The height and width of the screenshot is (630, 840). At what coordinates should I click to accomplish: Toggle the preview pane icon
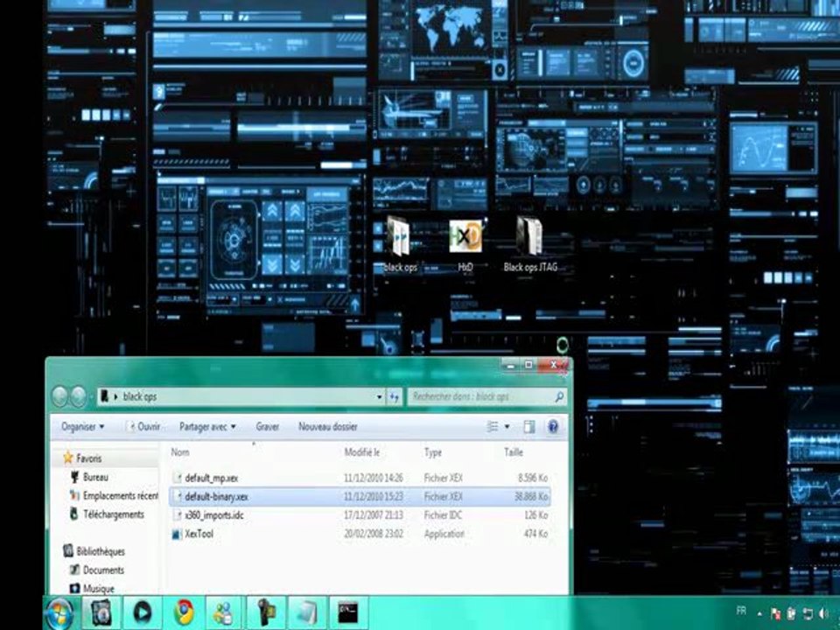coord(529,426)
